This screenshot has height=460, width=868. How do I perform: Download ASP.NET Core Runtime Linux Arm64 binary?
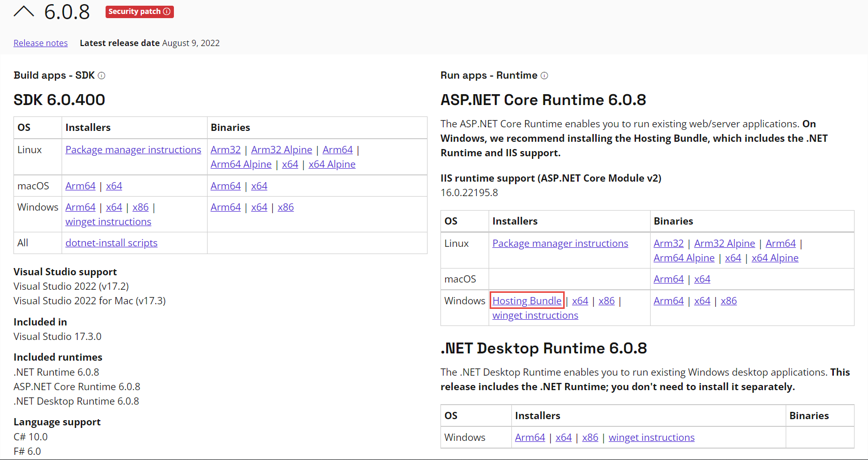(781, 243)
